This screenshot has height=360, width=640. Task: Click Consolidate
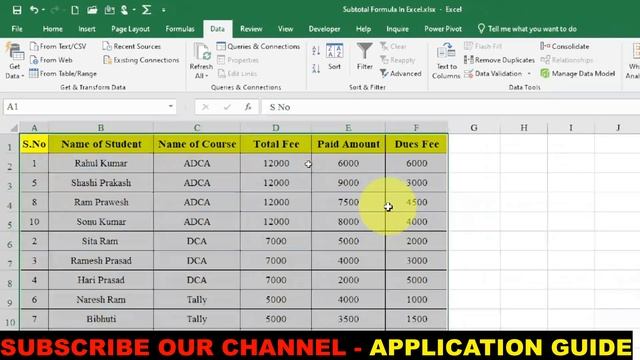point(565,47)
